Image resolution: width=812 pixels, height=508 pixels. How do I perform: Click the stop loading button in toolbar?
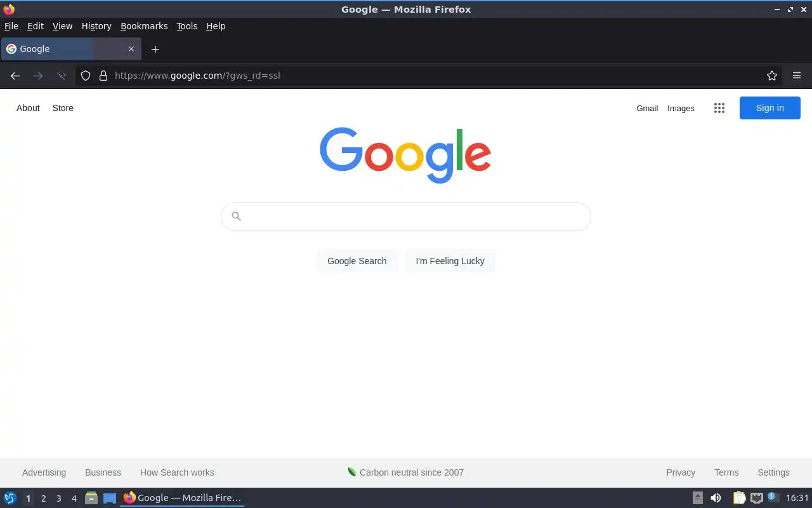[61, 76]
